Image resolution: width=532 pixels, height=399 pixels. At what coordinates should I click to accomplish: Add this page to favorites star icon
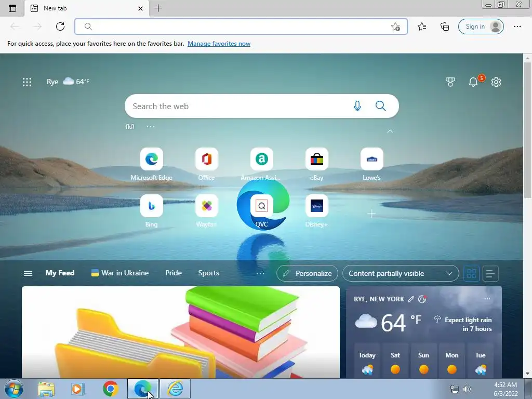(395, 27)
